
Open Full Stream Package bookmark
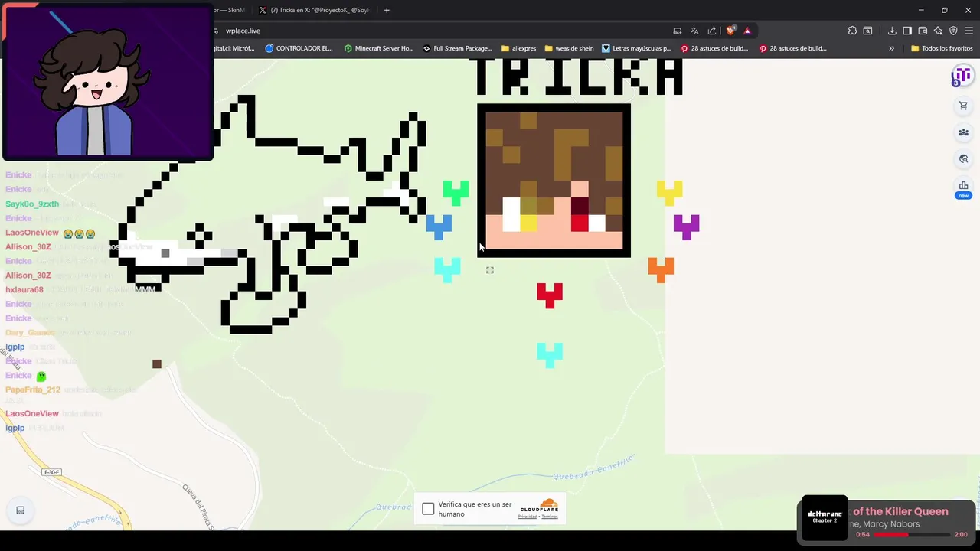point(458,48)
